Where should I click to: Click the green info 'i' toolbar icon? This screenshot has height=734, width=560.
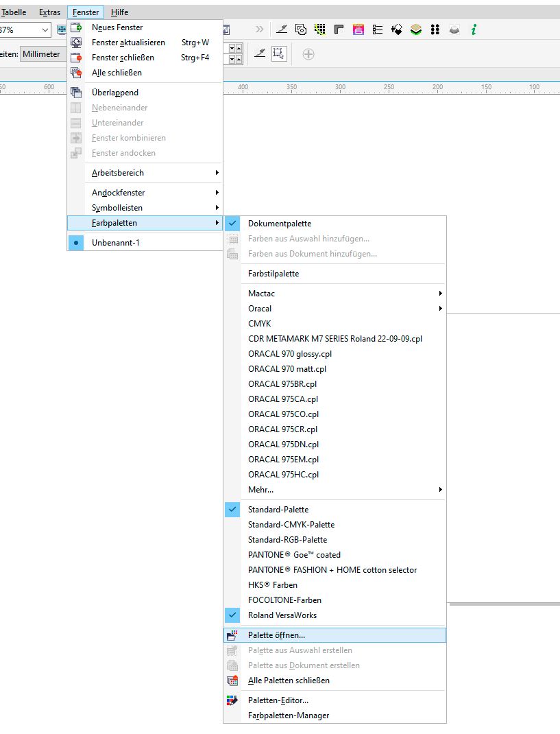474,29
